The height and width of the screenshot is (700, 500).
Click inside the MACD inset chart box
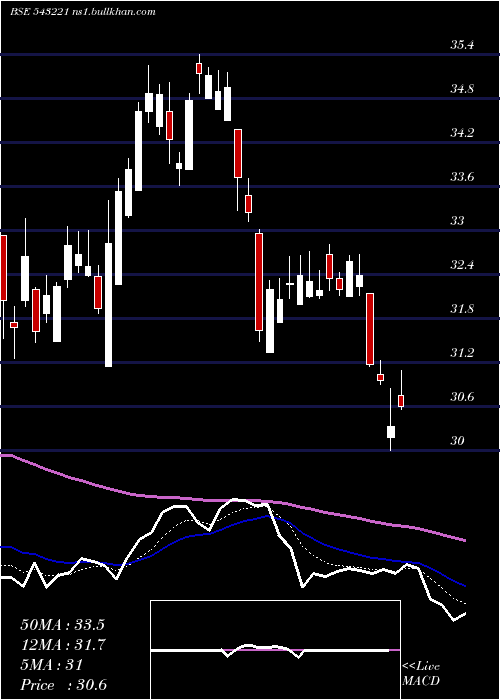(x=275, y=650)
